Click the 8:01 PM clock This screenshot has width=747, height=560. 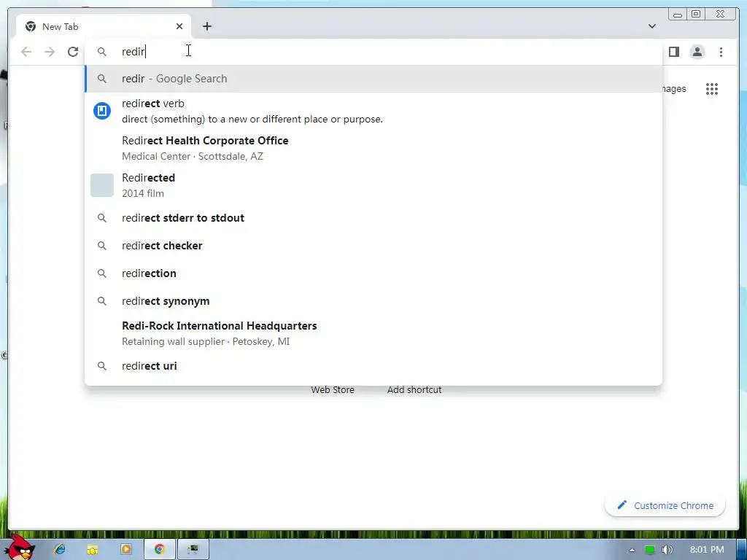coord(707,550)
